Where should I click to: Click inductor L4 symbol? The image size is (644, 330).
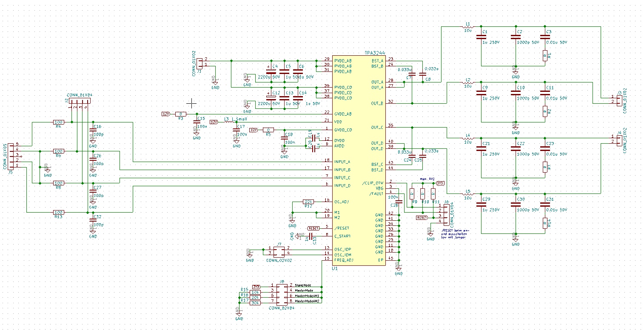pyautogui.click(x=468, y=138)
